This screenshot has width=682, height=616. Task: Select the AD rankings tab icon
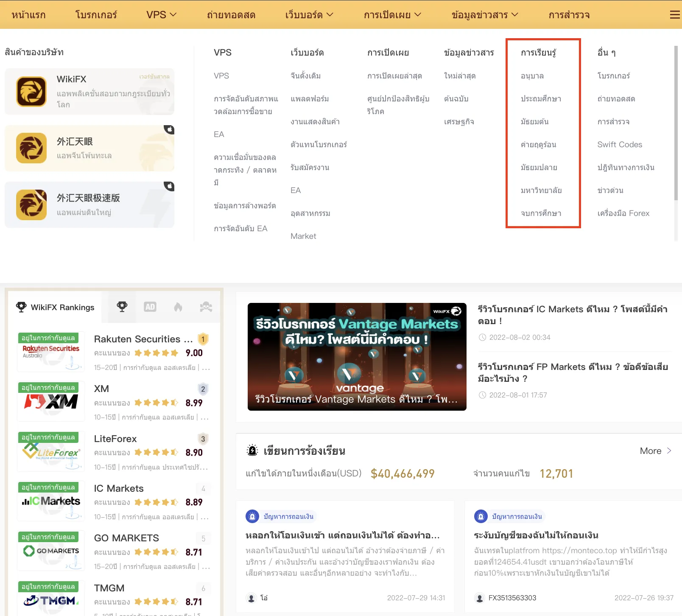150,307
